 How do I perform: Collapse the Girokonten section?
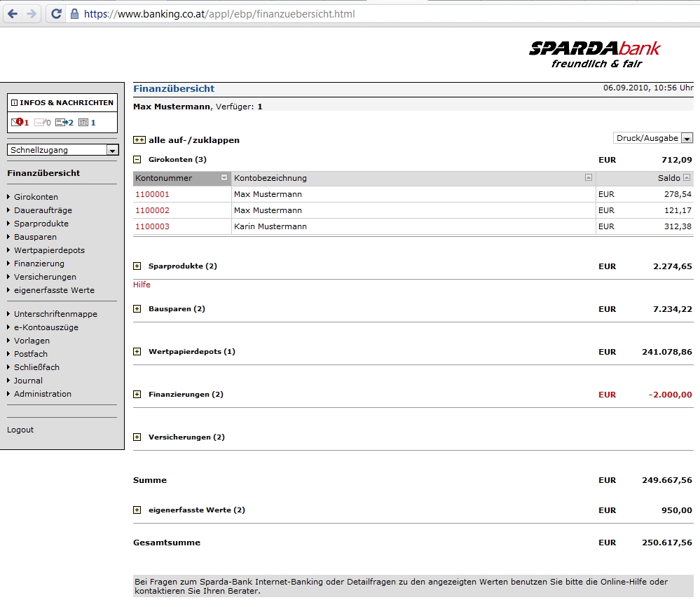tap(137, 159)
